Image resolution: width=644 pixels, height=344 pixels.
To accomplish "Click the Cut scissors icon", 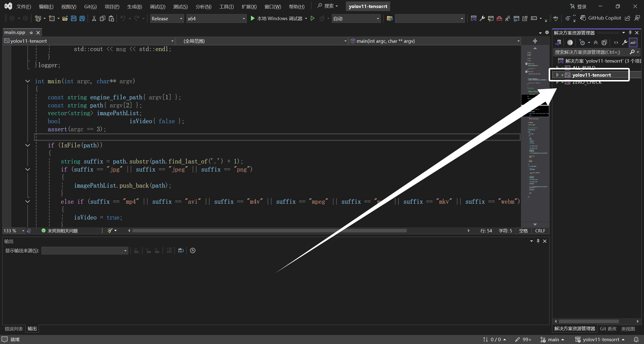I will pyautogui.click(x=94, y=18).
